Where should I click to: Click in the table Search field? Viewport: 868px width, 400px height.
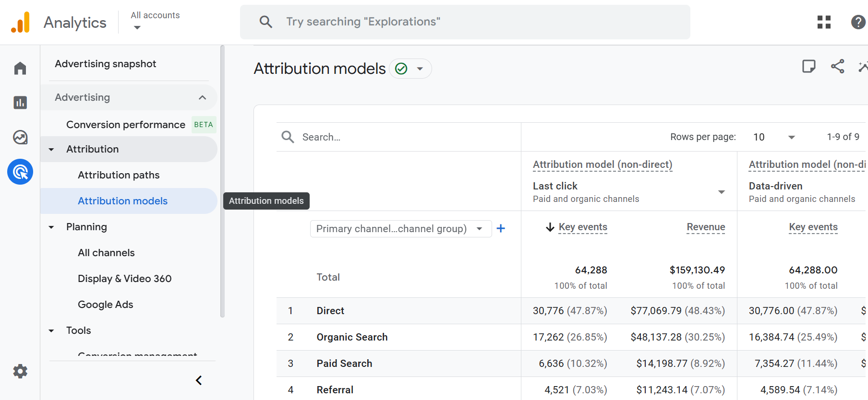pos(398,137)
